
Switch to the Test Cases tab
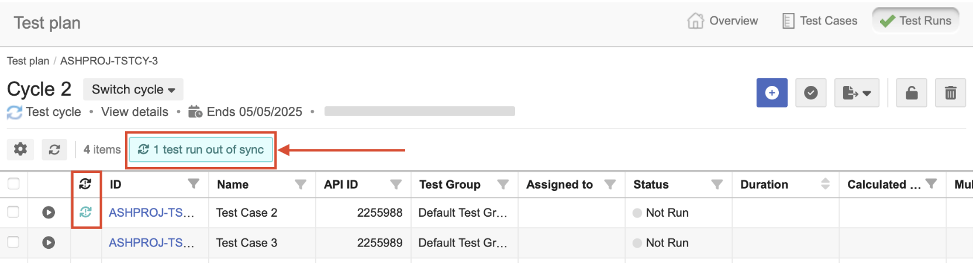(x=820, y=21)
